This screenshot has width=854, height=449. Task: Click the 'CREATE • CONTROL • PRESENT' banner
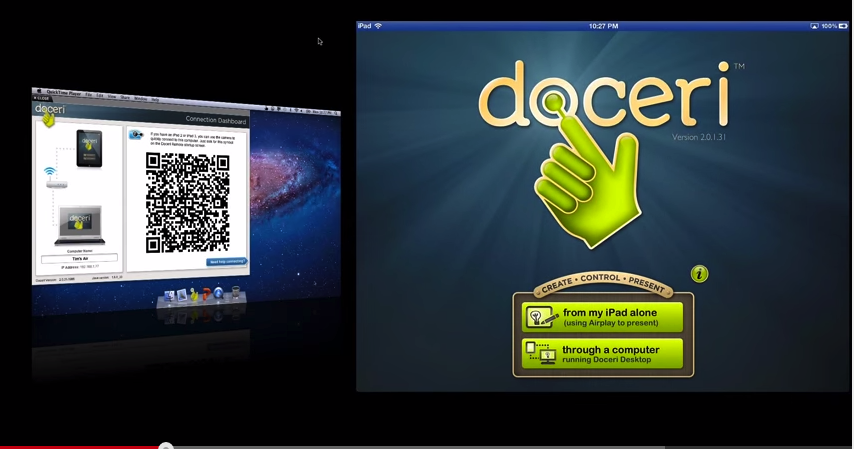(x=603, y=282)
